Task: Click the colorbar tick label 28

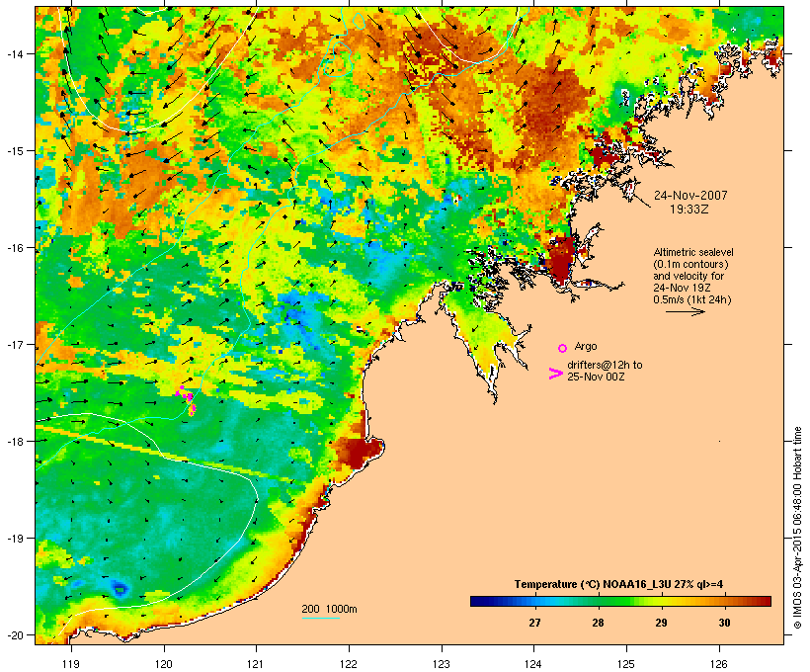Action: coord(598,623)
